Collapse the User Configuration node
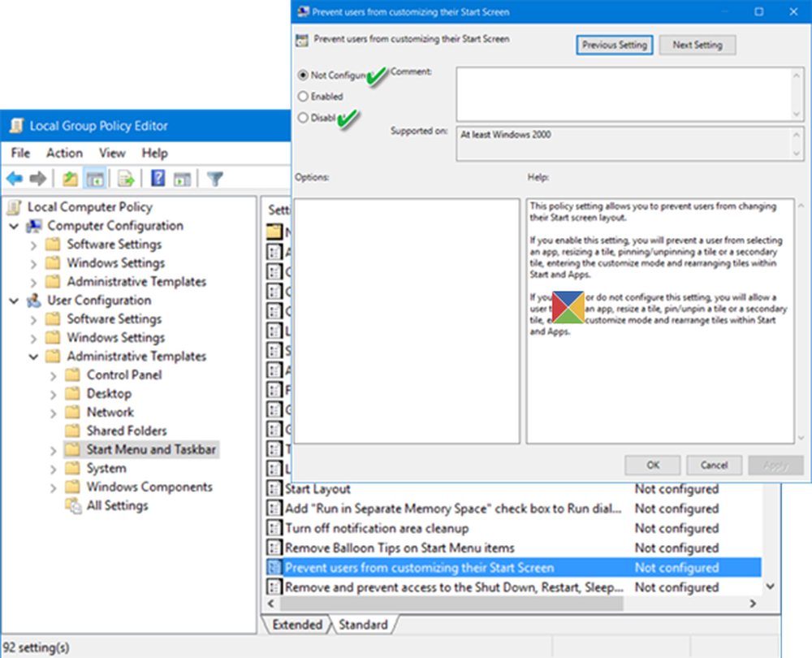Image resolution: width=812 pixels, height=658 pixels. (x=15, y=301)
